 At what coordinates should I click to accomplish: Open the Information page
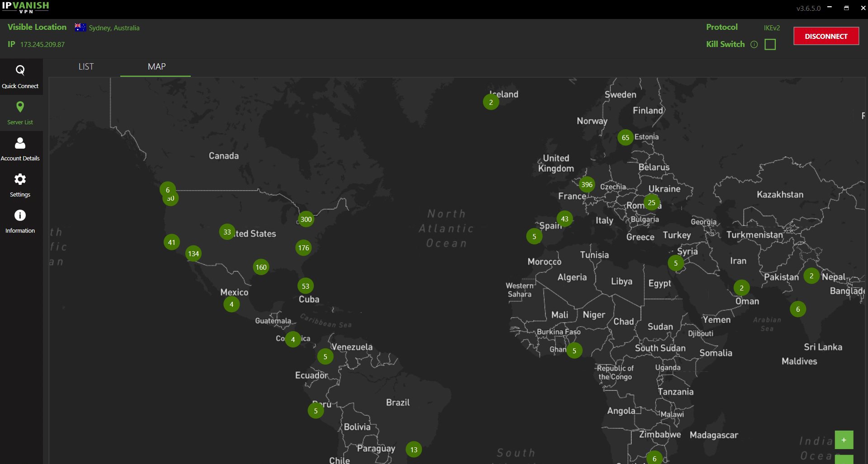20,221
